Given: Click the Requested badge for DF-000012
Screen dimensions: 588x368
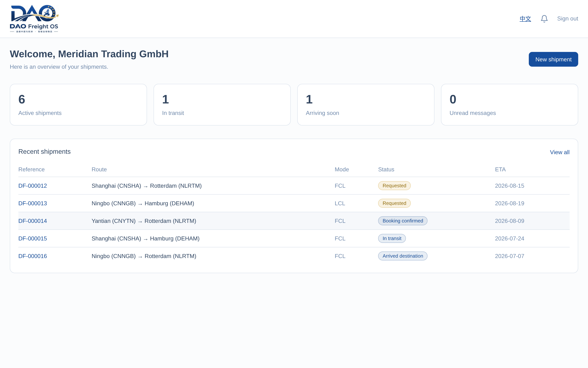Looking at the screenshot, I should (x=394, y=186).
